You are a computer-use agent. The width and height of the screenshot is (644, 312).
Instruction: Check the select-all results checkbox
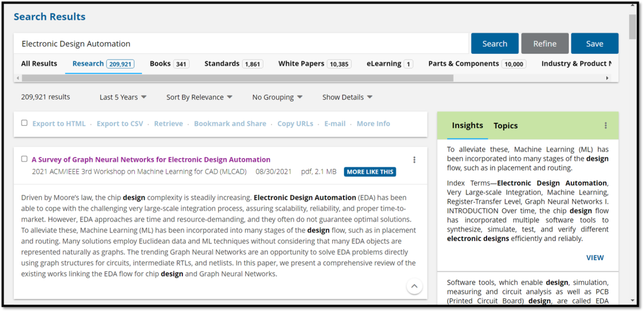click(x=24, y=123)
